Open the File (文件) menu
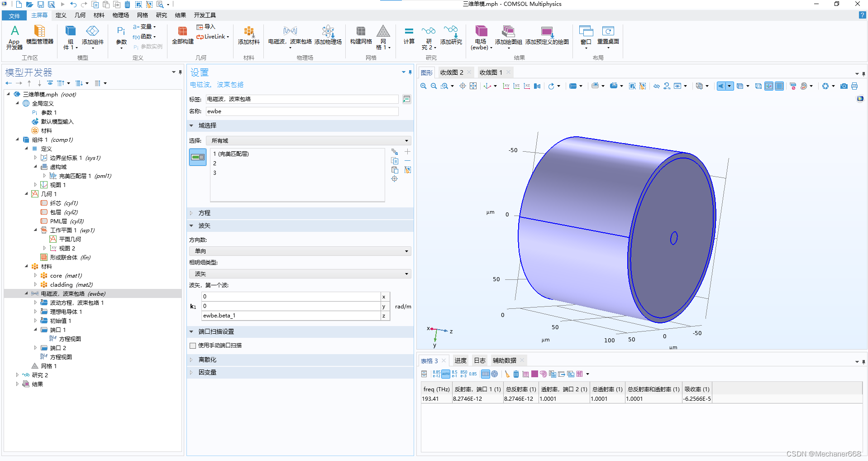The image size is (868, 461). pyautogui.click(x=14, y=16)
